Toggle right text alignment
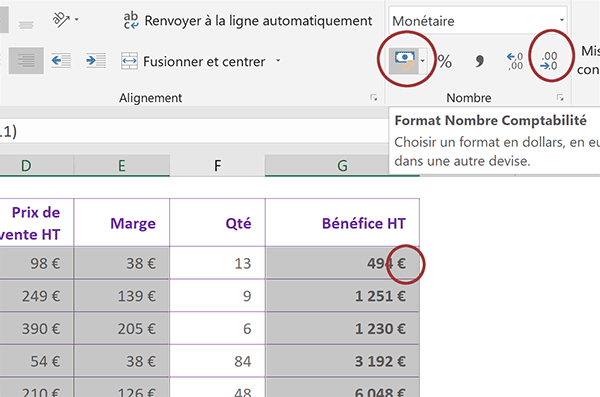The height and width of the screenshot is (397, 600). point(26,60)
